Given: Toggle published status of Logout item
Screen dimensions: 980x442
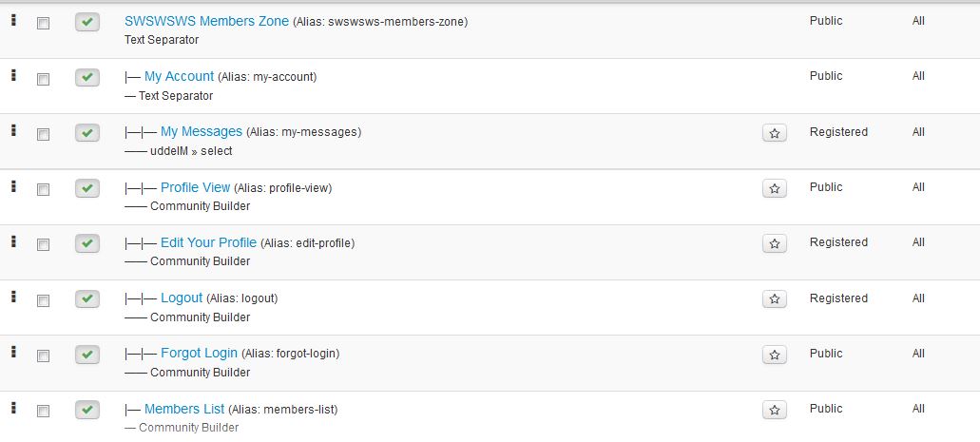Looking at the screenshot, I should click(x=86, y=298).
